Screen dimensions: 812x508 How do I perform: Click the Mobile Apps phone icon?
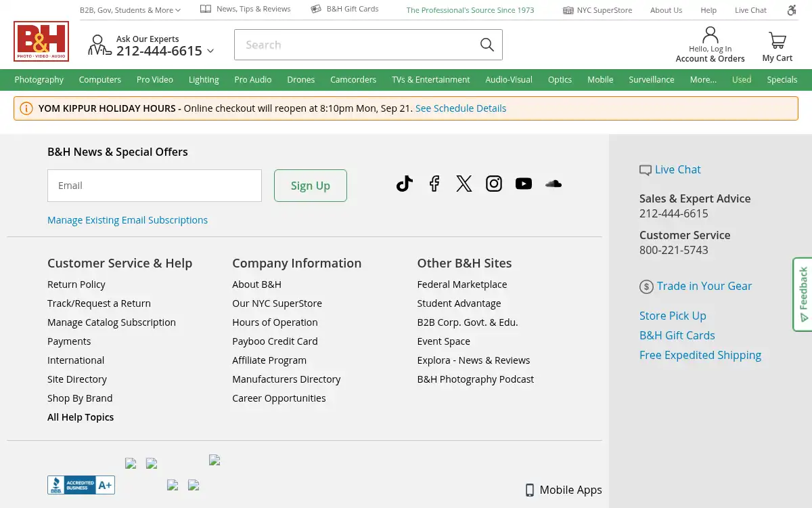tap(530, 490)
